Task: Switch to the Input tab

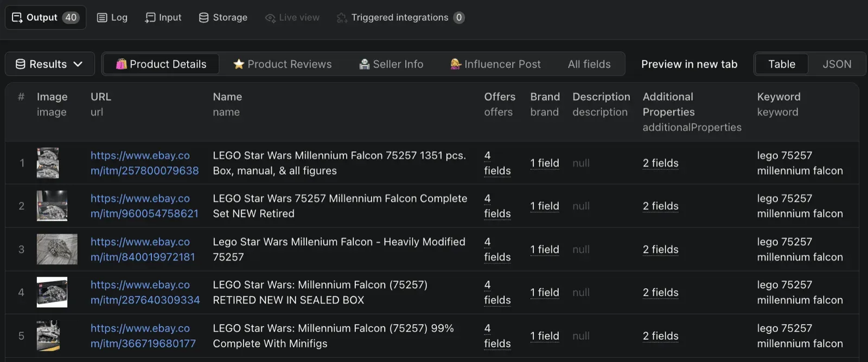Action: pyautogui.click(x=163, y=17)
